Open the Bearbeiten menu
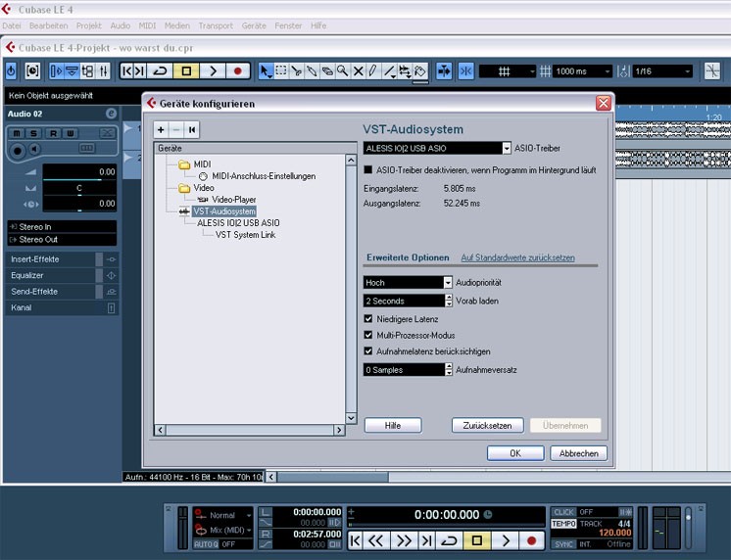 pos(48,25)
